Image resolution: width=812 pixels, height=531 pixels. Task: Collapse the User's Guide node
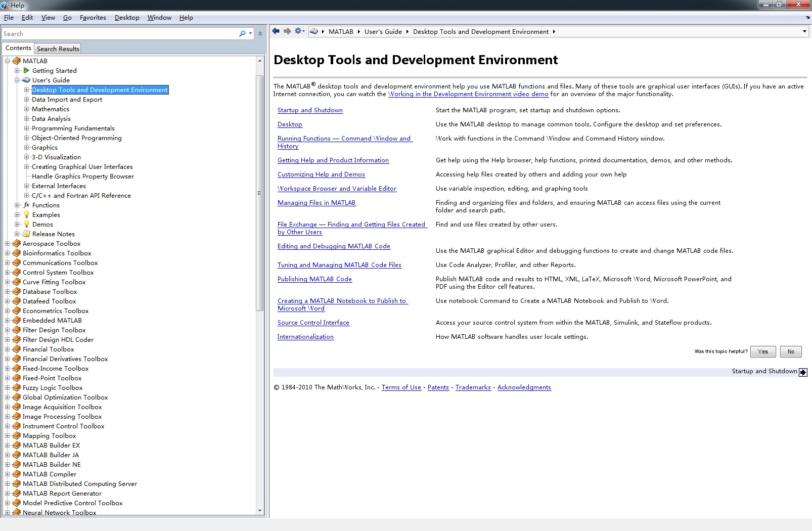pyautogui.click(x=17, y=80)
